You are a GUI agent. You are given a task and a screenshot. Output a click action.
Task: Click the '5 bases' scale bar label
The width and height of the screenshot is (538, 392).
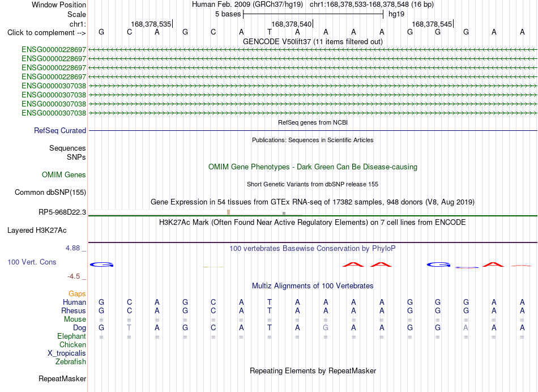pyautogui.click(x=228, y=14)
